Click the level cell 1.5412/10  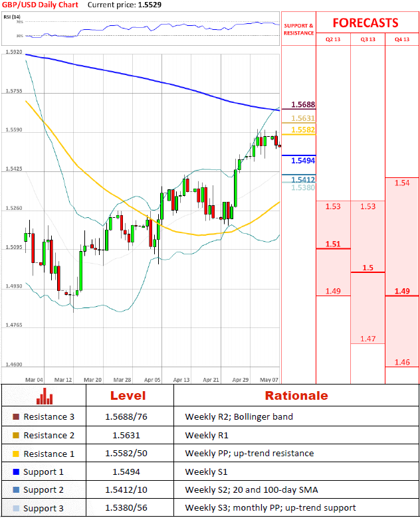126,489
